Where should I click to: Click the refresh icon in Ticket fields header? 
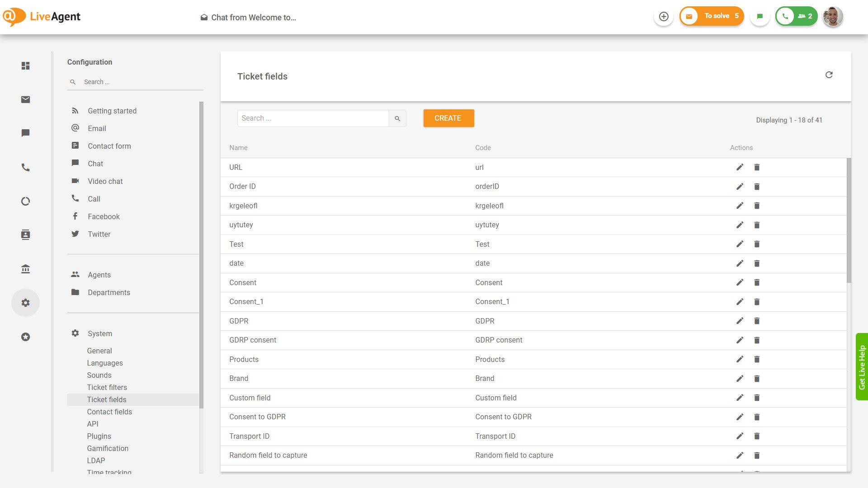pos(829,75)
